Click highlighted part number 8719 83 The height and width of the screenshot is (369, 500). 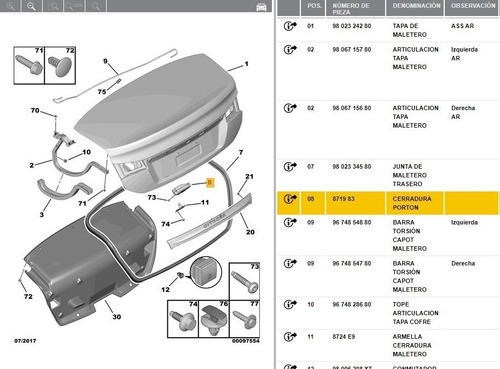[343, 199]
